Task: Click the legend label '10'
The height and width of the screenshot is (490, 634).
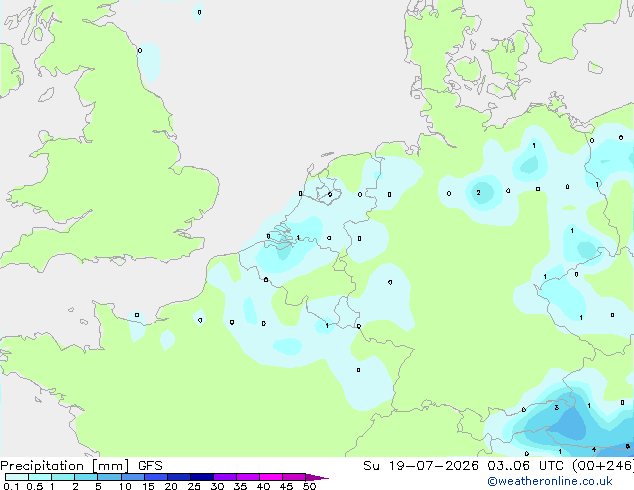Action: click(x=125, y=486)
